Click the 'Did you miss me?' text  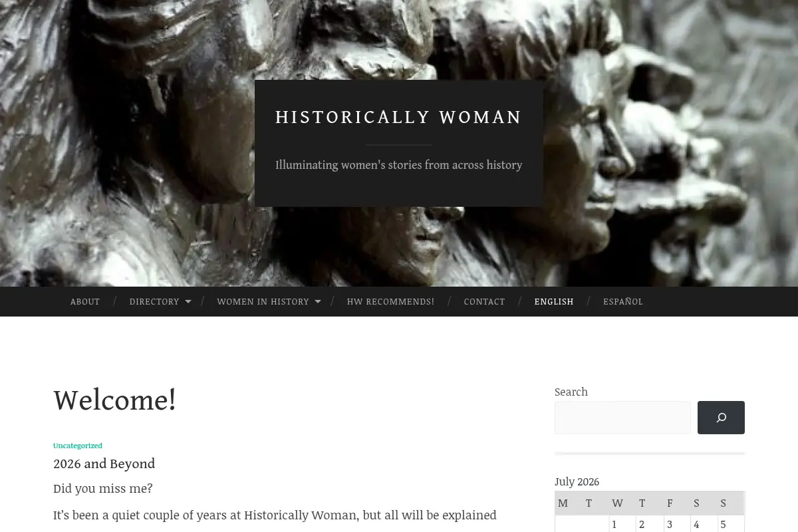coord(103,488)
